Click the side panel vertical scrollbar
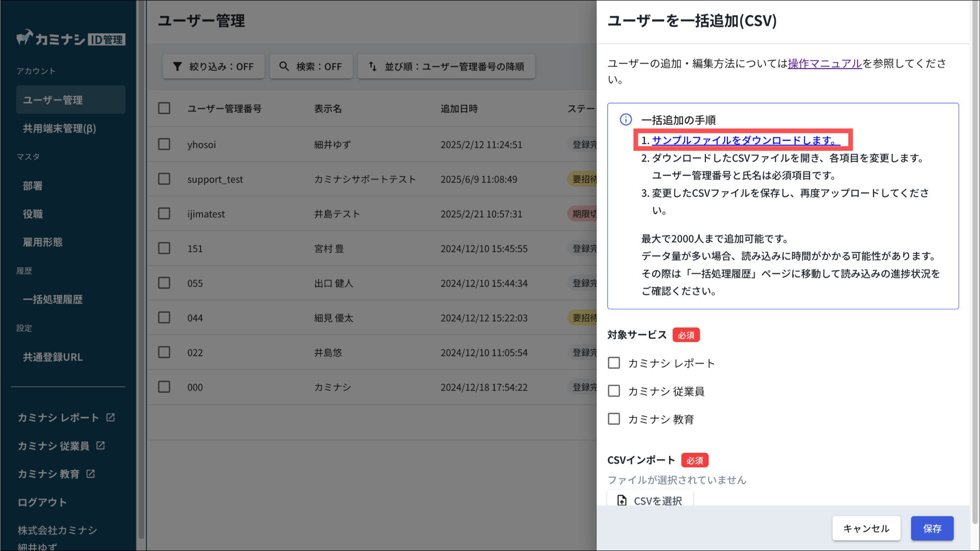The height and width of the screenshot is (551, 980). (x=975, y=262)
